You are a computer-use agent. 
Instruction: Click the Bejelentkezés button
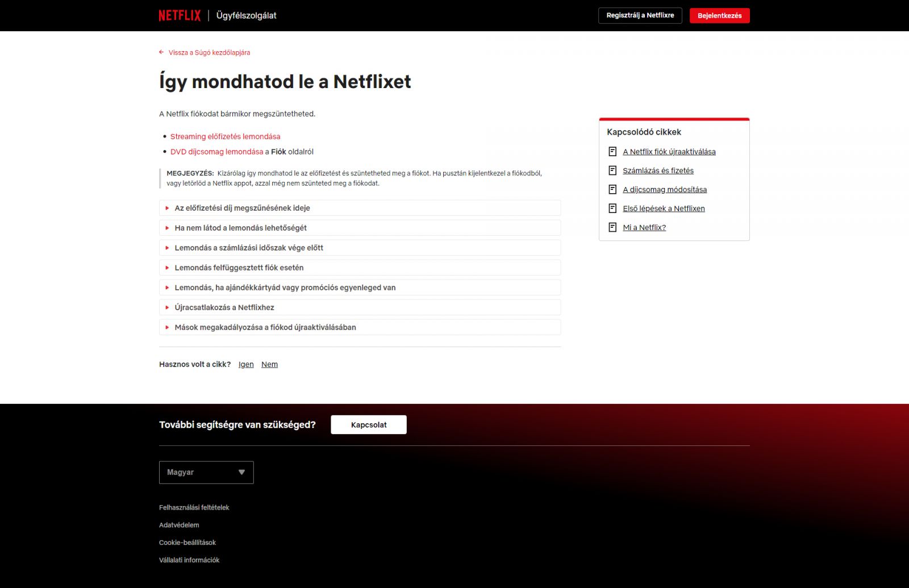click(x=719, y=15)
